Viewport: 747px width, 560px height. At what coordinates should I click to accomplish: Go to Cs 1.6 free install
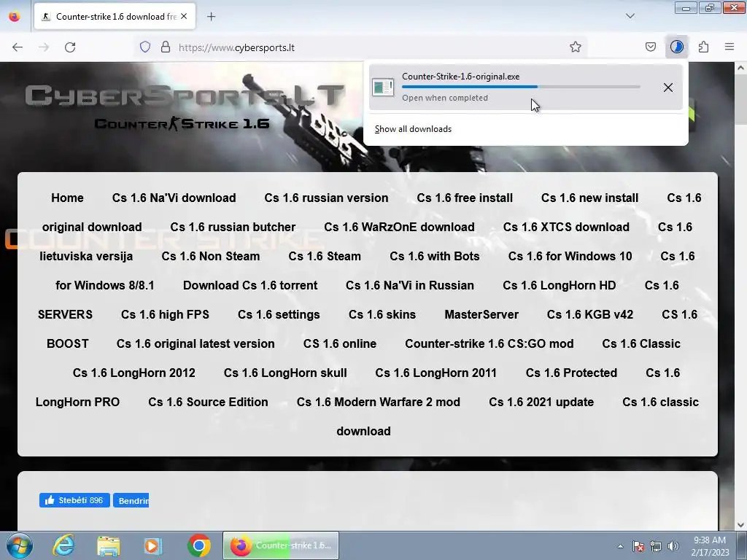465,198
